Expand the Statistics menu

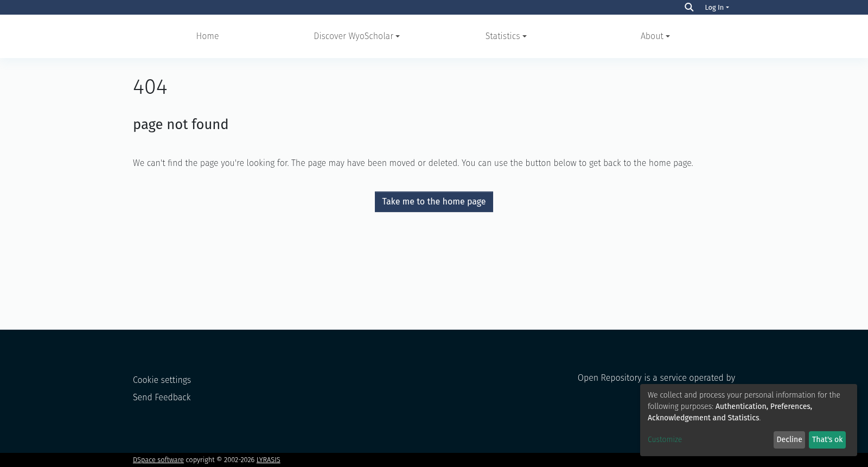coord(506,36)
